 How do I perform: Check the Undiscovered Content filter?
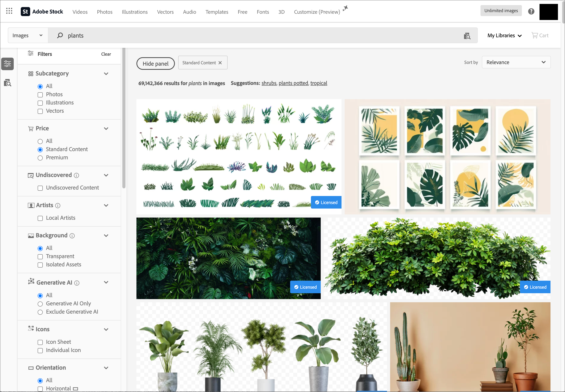pos(40,188)
